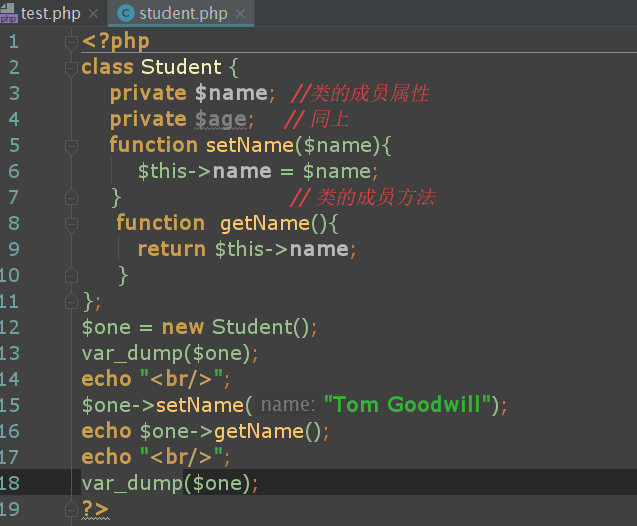Click the red comment "//类的成员属性"
The image size is (637, 526).
360,94
